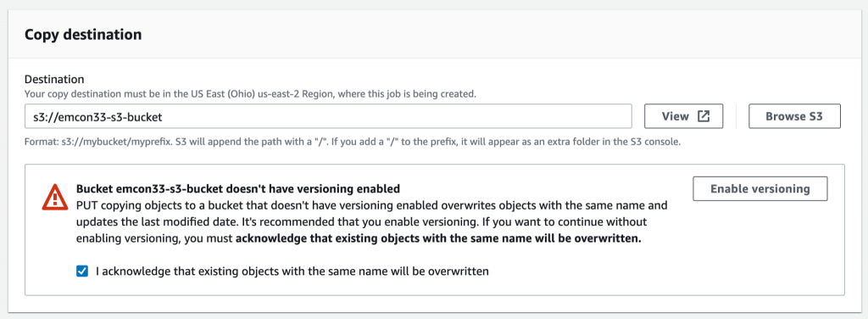Screen dimensions: 868x319
Task: Open the Browse S3 picker
Action: point(794,116)
